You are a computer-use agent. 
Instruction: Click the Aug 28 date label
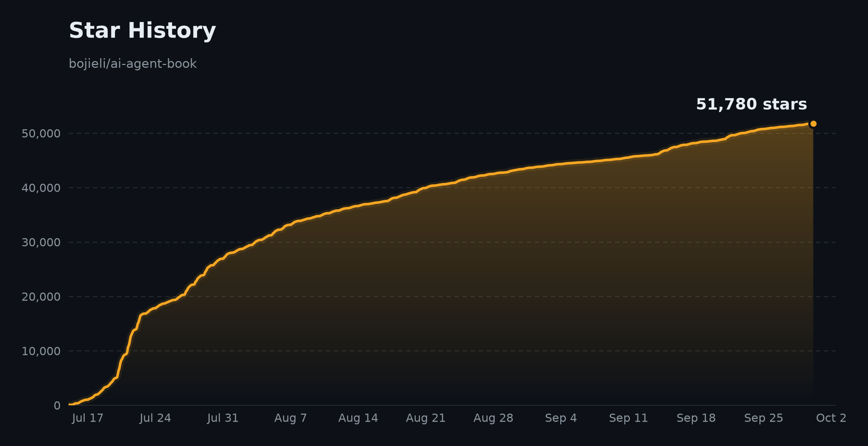coord(493,418)
